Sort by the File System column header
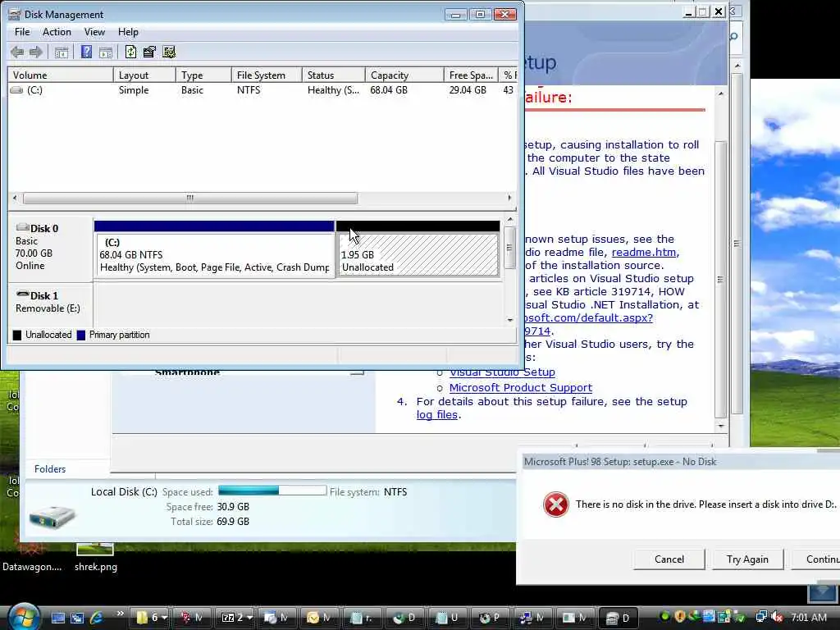 pyautogui.click(x=267, y=75)
